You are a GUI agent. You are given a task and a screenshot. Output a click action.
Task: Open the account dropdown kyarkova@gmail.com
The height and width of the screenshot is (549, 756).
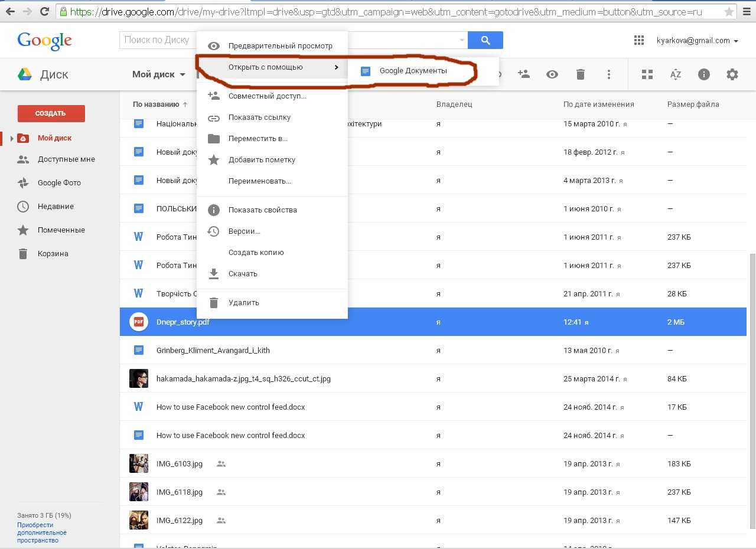click(x=697, y=41)
